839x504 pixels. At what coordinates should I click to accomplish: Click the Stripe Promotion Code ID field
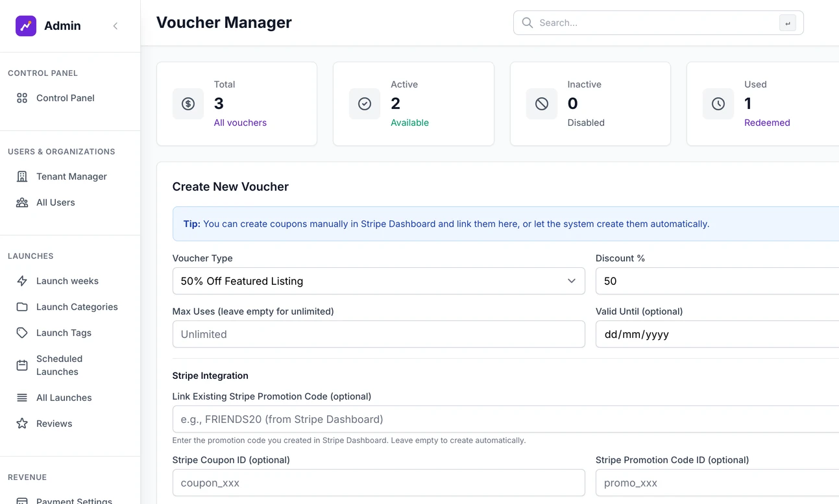[x=717, y=483]
